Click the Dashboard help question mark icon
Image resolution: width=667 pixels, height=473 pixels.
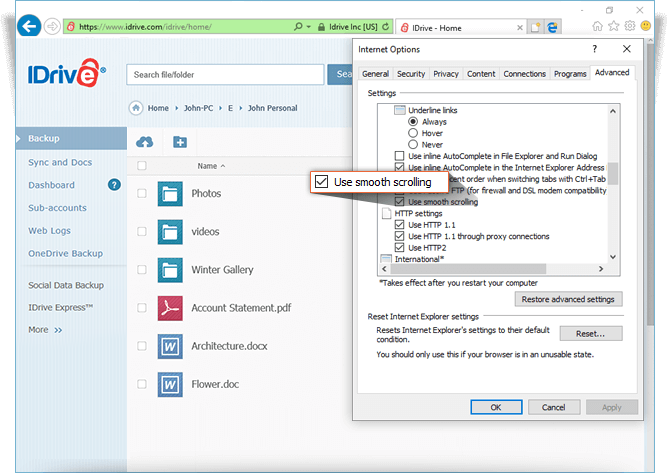[114, 185]
